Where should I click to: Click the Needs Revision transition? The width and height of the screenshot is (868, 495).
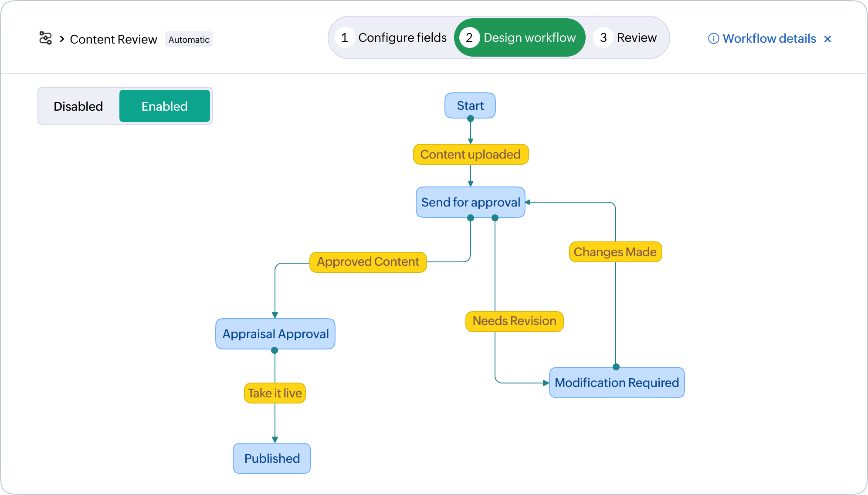(x=514, y=321)
